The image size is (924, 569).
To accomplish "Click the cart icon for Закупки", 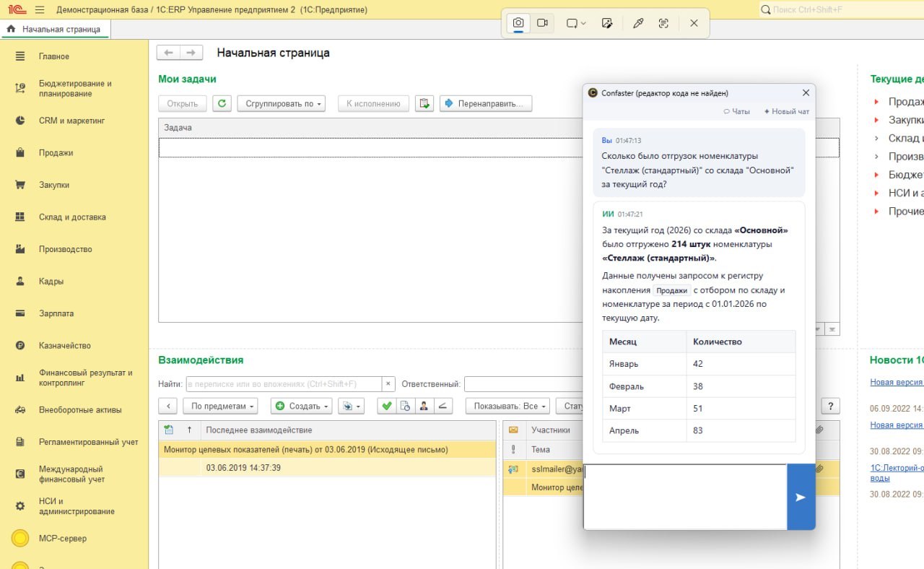I will point(21,185).
